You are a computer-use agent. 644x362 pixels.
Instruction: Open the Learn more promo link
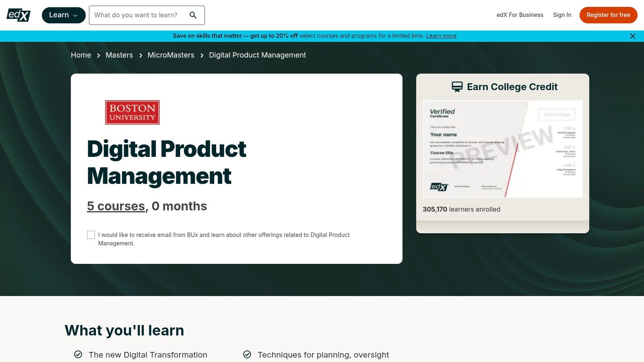(441, 36)
